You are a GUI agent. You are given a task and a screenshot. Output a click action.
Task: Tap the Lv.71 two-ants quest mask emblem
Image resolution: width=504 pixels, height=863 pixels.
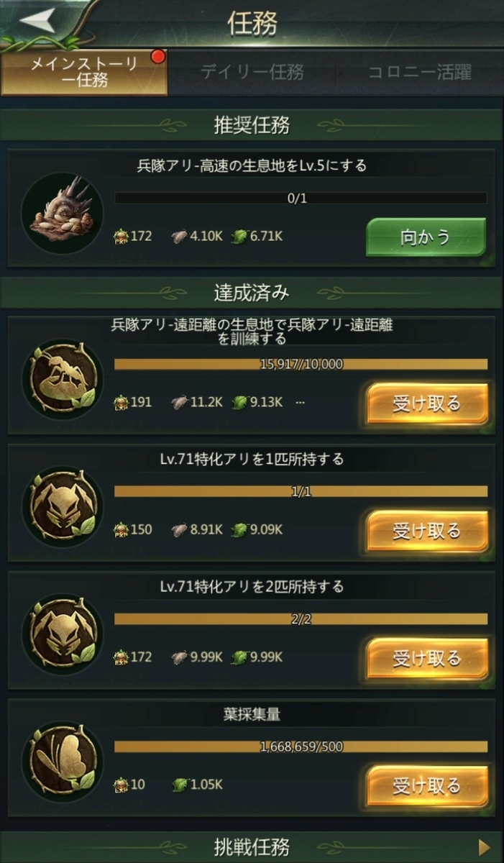[x=62, y=634]
